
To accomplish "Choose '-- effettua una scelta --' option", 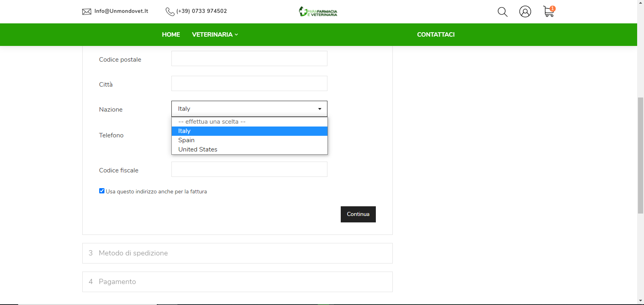I will pos(249,122).
